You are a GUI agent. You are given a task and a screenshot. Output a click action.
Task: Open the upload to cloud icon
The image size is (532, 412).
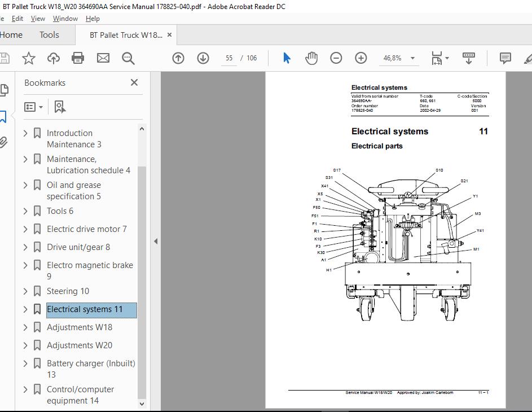click(53, 58)
